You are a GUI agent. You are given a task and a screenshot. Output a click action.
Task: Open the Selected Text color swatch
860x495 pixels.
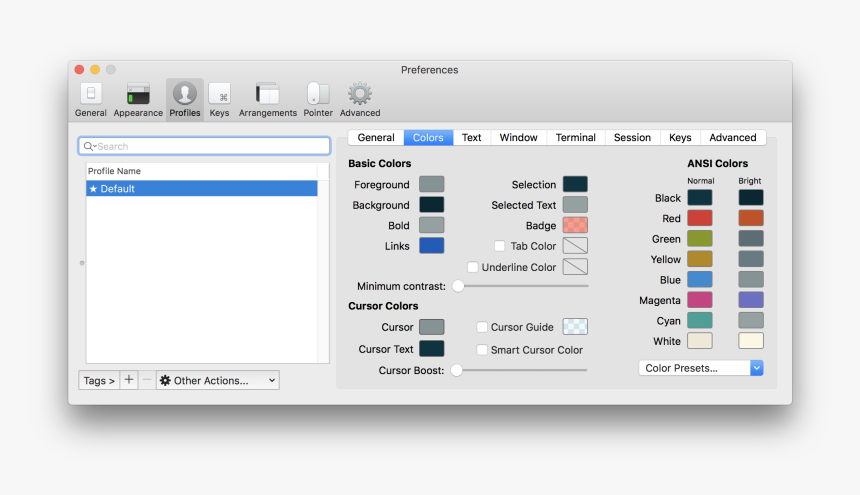pyautogui.click(x=575, y=204)
